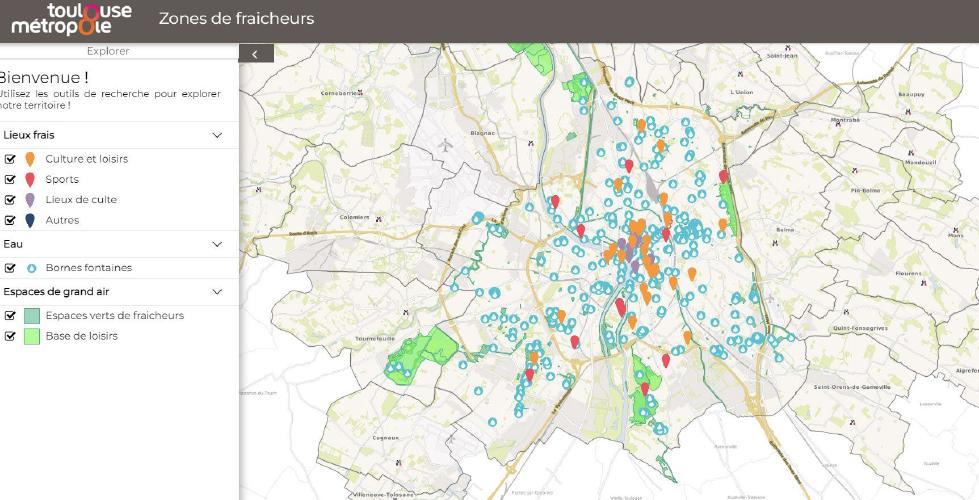
Task: Click the Base de loisirs light green swatch
Action: coord(32,336)
